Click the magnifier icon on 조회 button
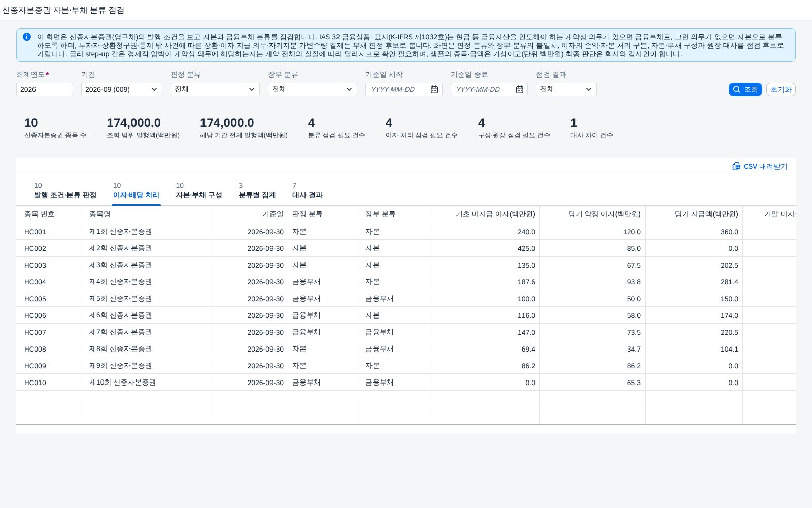This screenshot has width=812, height=508. [x=737, y=89]
